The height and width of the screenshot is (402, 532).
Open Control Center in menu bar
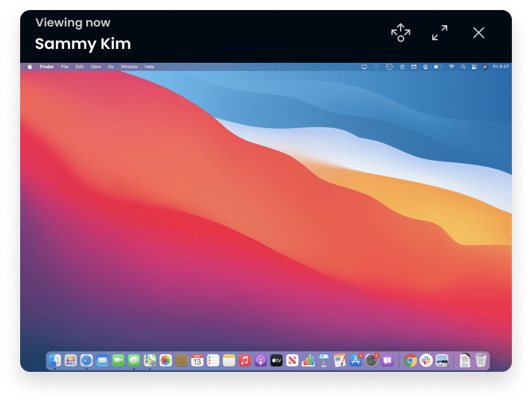pos(474,67)
